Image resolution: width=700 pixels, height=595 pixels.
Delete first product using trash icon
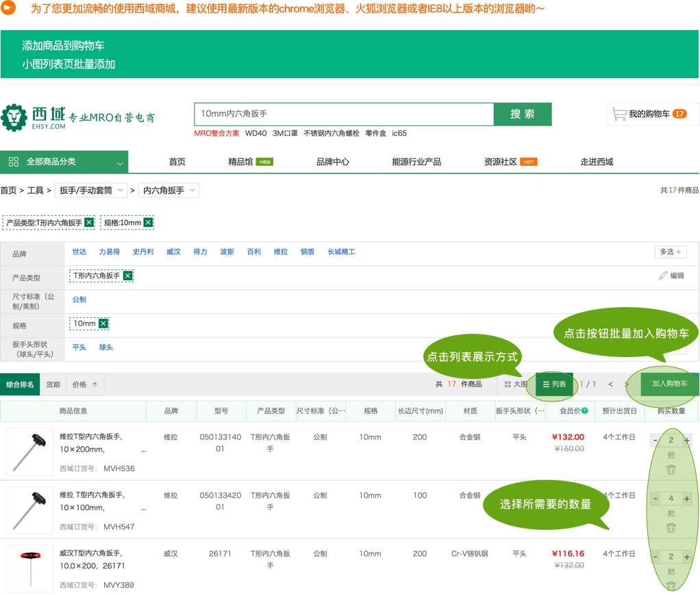[671, 470]
